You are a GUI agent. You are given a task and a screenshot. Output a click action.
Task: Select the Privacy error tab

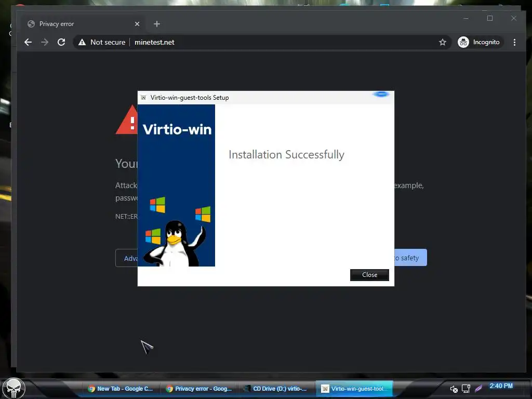pos(84,24)
